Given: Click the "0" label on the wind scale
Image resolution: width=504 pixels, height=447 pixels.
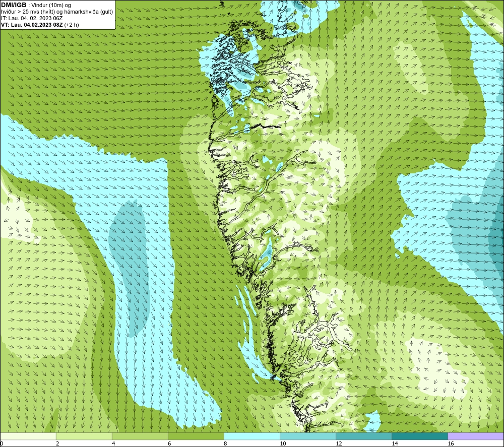Looking at the screenshot, I should pos(2,444).
